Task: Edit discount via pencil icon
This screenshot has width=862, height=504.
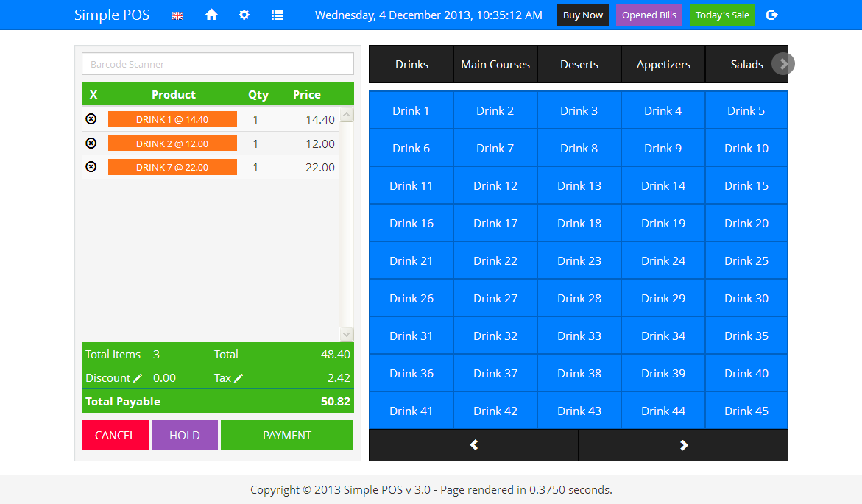Action: coord(138,377)
